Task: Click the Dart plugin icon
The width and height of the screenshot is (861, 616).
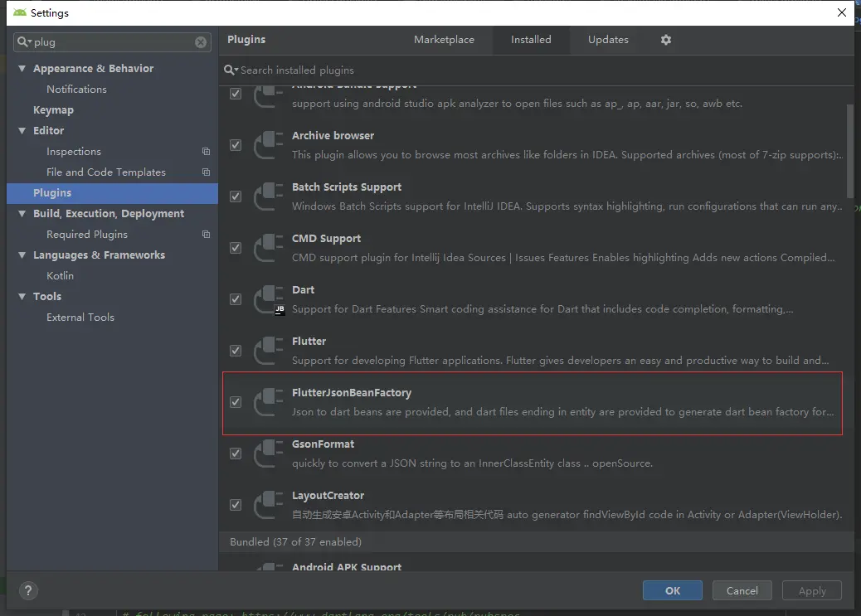Action: click(x=269, y=299)
